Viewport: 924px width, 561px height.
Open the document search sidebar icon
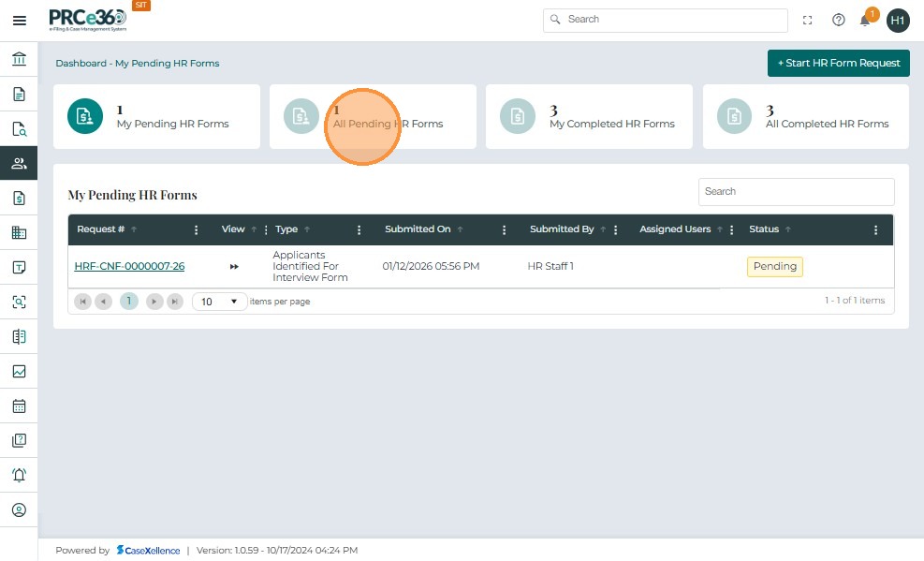[x=19, y=129]
